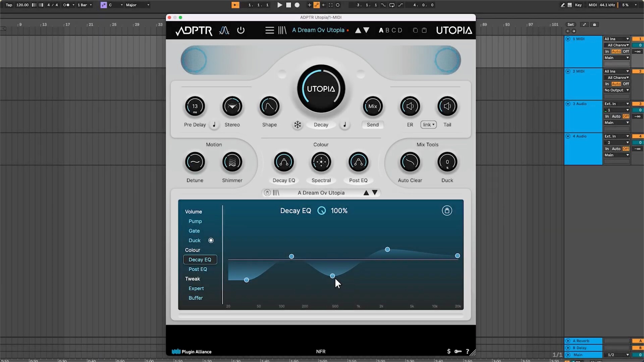Open the ER Tail link dropdown
The image size is (644, 362).
[428, 125]
